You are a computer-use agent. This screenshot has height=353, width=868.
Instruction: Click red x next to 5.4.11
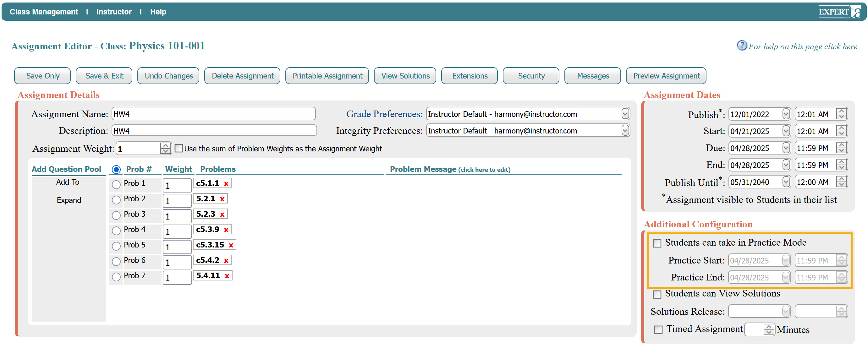pyautogui.click(x=227, y=276)
